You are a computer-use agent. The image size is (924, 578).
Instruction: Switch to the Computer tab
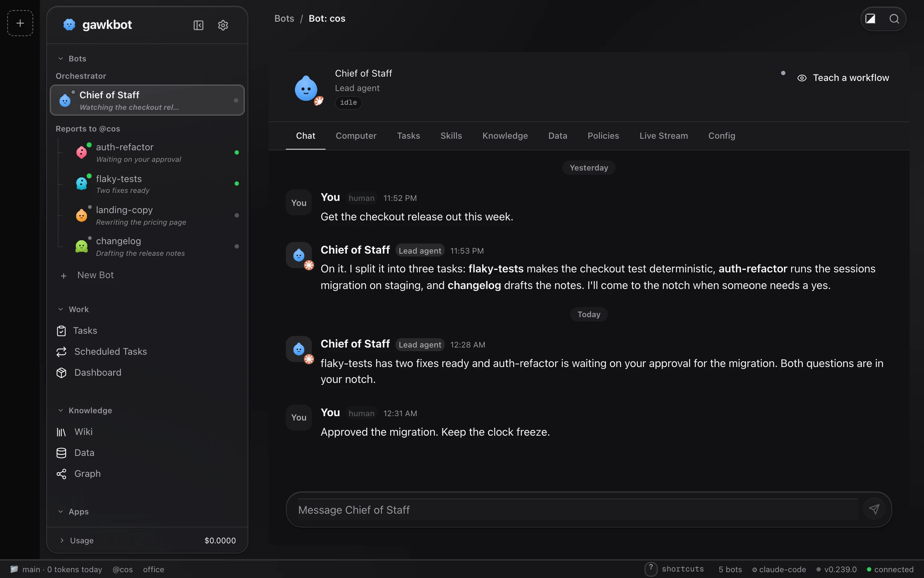[356, 136]
